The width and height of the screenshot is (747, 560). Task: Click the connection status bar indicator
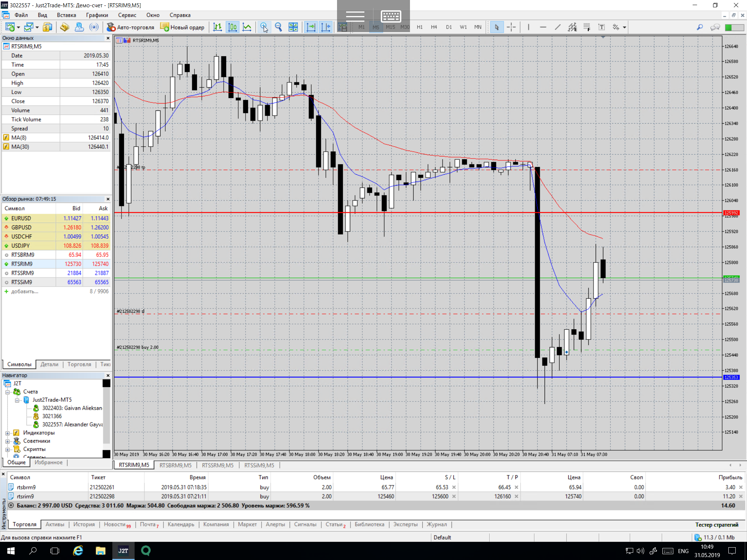pos(715,537)
